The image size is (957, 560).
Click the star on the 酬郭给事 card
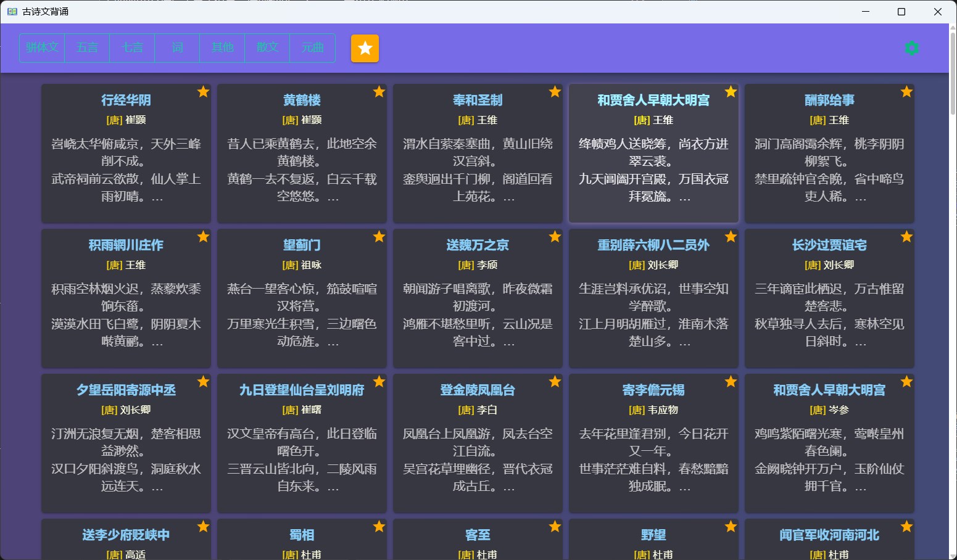[906, 92]
